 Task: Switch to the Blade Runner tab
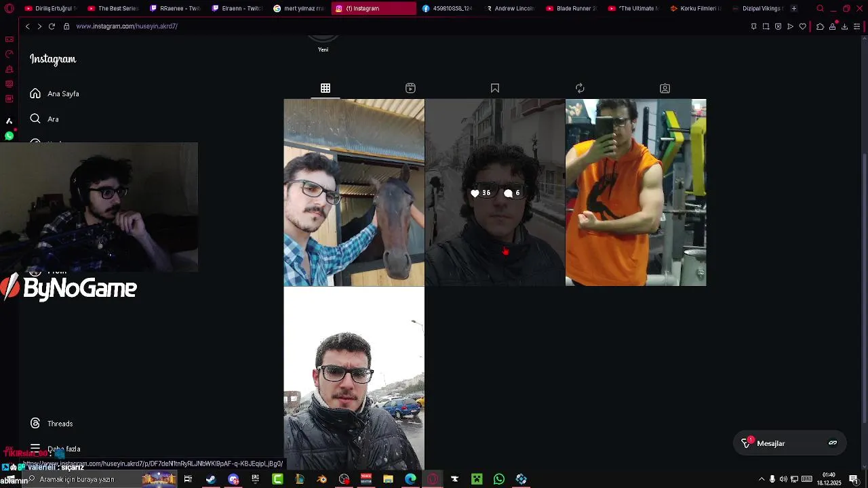point(571,8)
